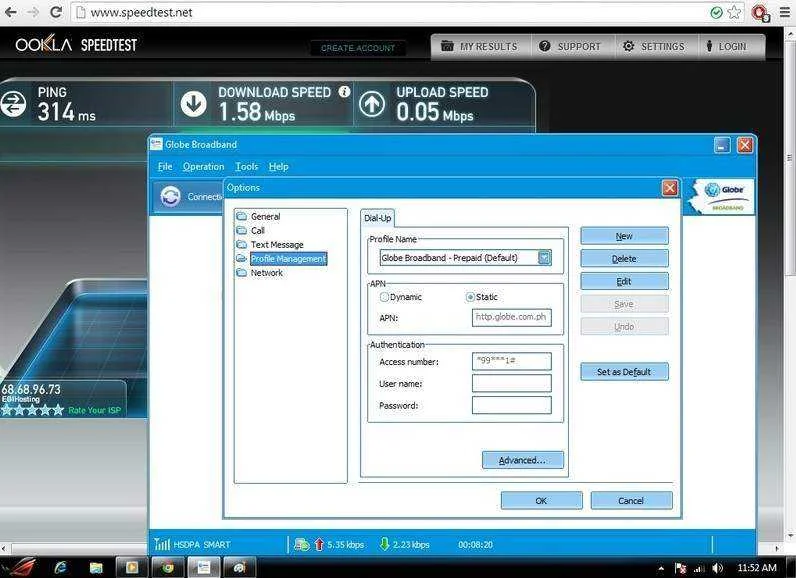The width and height of the screenshot is (796, 578).
Task: Open the Profile Name dropdown list
Action: tap(544, 258)
